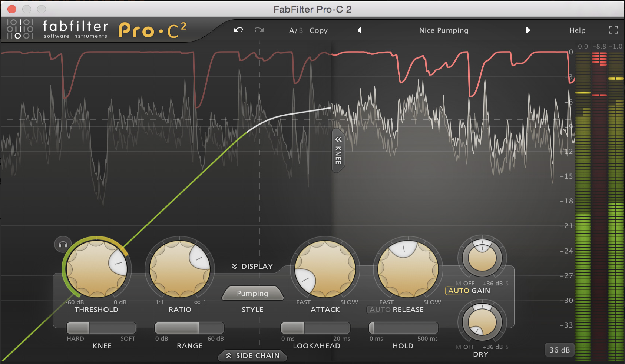
Task: Toggle AUTO release mode
Action: 380,310
